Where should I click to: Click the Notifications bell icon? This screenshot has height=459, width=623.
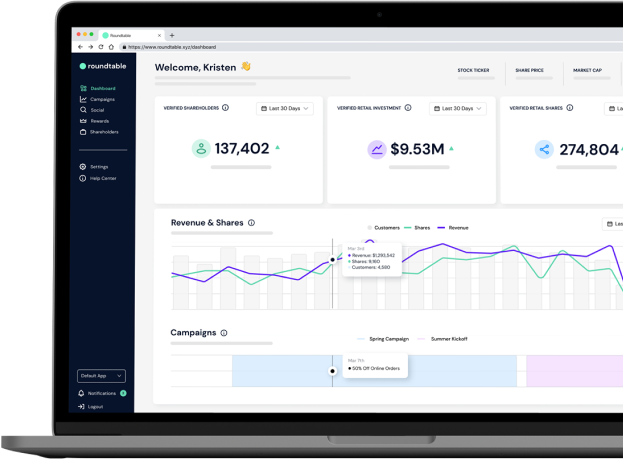pos(81,393)
